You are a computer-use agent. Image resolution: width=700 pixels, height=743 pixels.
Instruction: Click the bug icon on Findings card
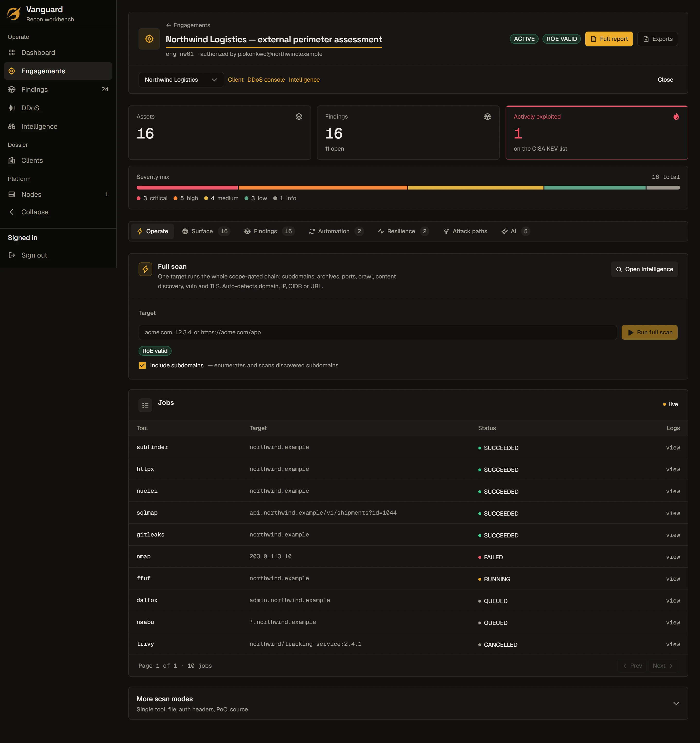point(487,117)
